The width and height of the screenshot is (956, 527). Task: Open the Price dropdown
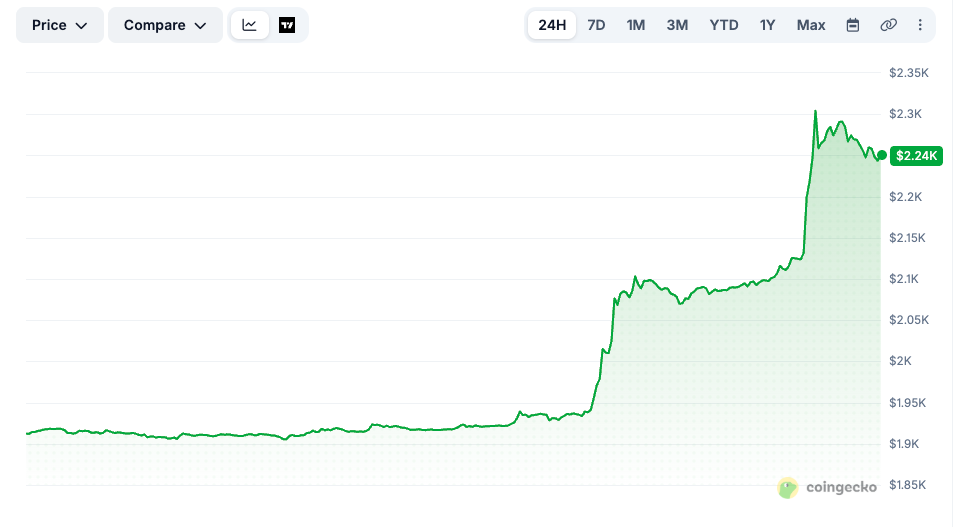click(x=60, y=25)
